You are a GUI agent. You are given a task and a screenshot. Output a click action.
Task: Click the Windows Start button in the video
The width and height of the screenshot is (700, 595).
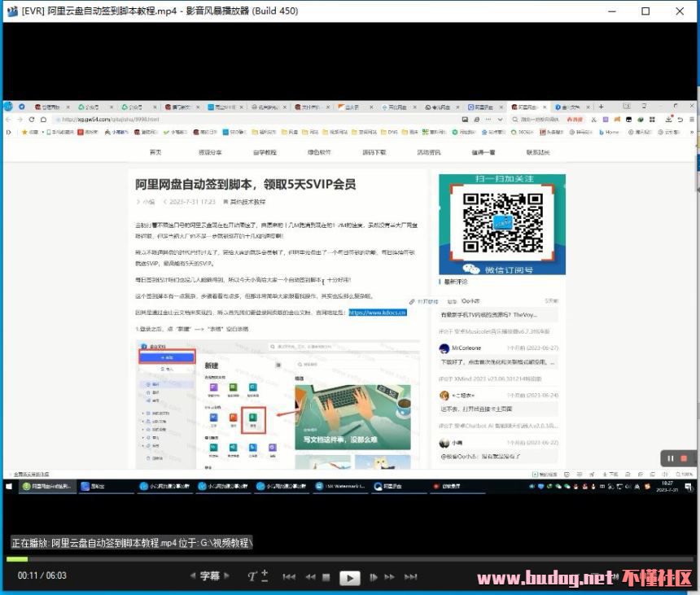pos(9,486)
